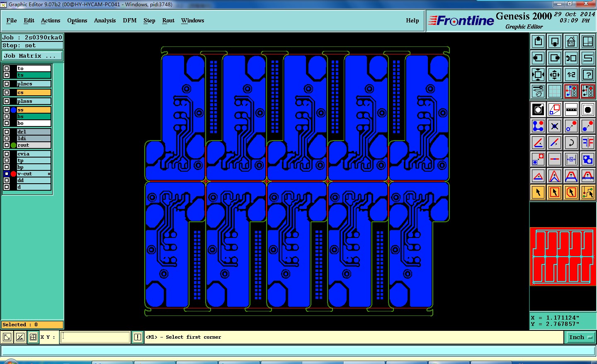Toggle checkbox for layer ss
The height and width of the screenshot is (364, 597).
point(7,110)
